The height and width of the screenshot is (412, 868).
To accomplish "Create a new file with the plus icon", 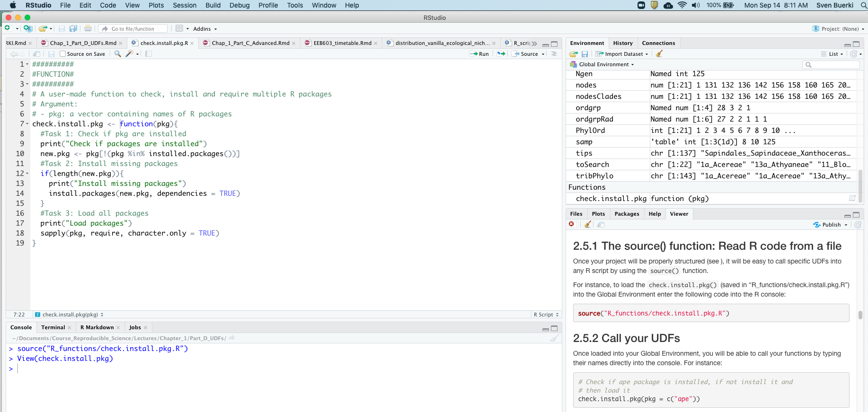I will click(8, 28).
